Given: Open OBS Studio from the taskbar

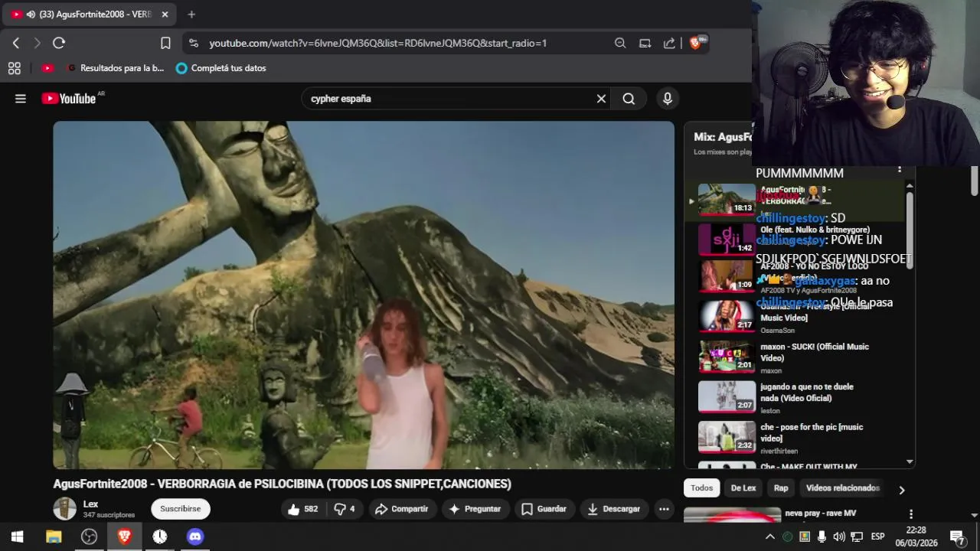Looking at the screenshot, I should [90, 536].
